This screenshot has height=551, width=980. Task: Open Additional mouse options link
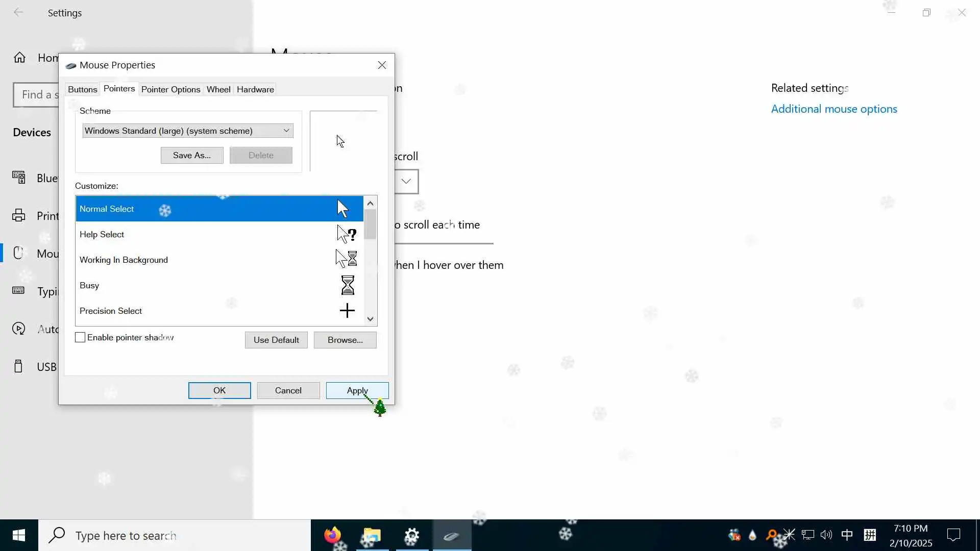(x=834, y=109)
